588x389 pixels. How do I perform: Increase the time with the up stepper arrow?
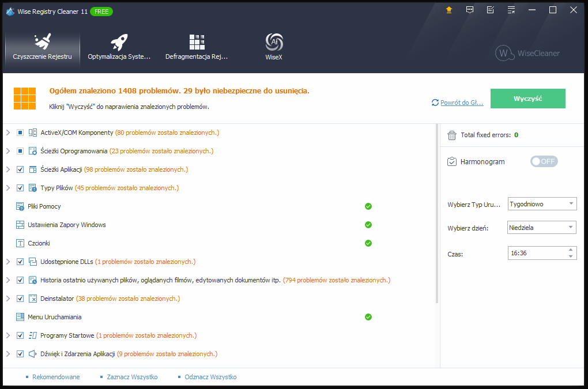(x=571, y=250)
